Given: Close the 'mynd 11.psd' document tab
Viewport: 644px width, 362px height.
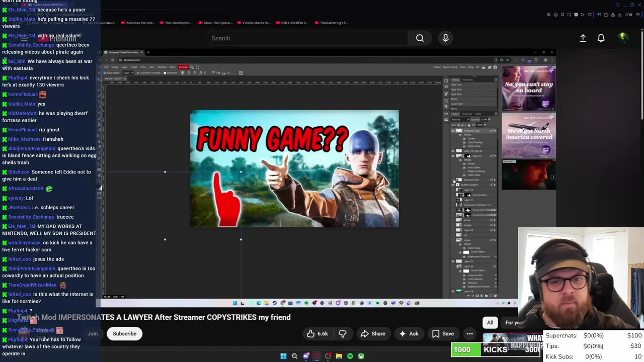Looking at the screenshot, I should tap(125, 78).
